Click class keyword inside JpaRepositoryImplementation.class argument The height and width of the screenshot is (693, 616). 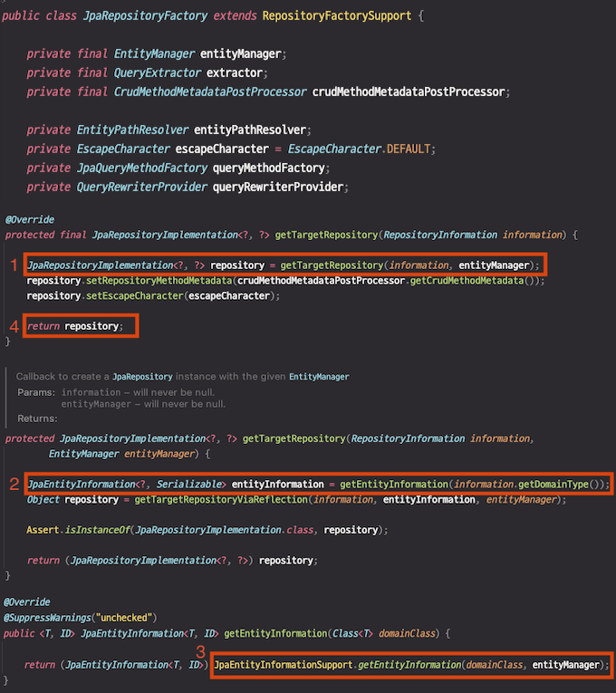pos(300,530)
